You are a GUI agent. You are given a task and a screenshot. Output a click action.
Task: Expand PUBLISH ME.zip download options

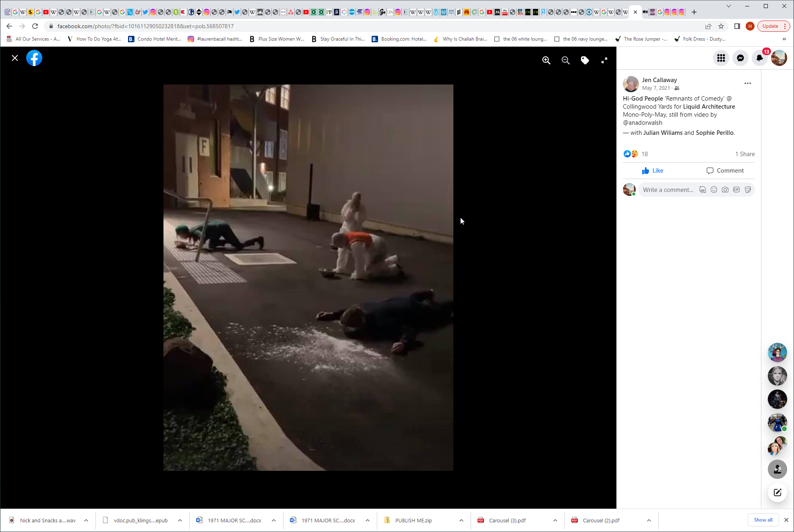coord(461,520)
